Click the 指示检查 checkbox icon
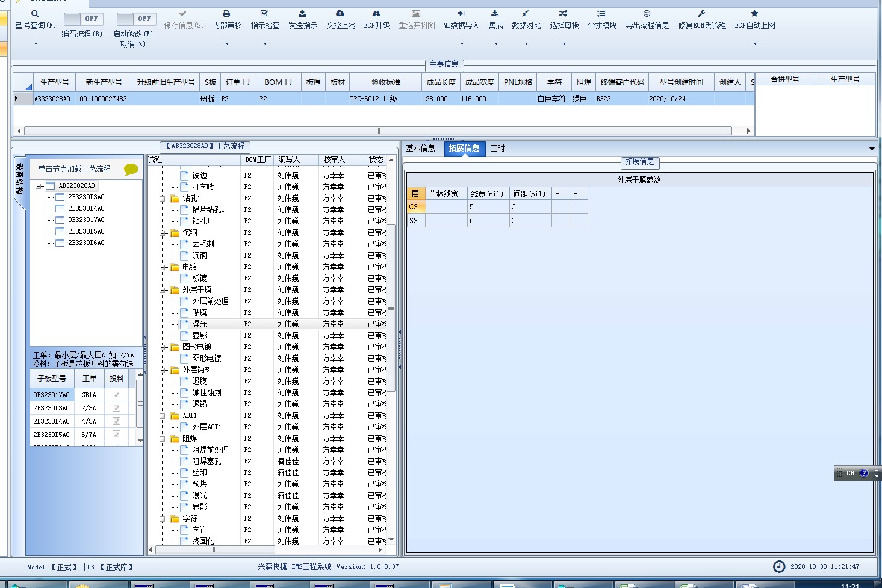 point(264,13)
